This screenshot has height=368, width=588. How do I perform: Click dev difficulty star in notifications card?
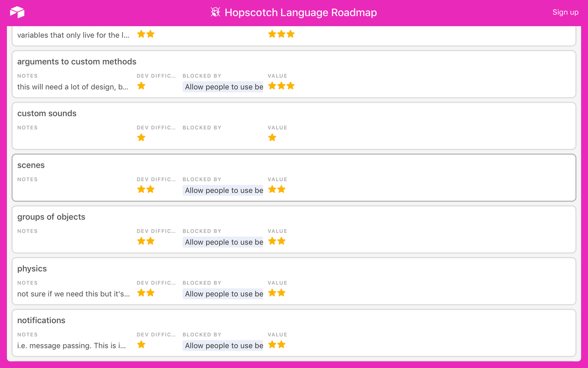(x=141, y=344)
